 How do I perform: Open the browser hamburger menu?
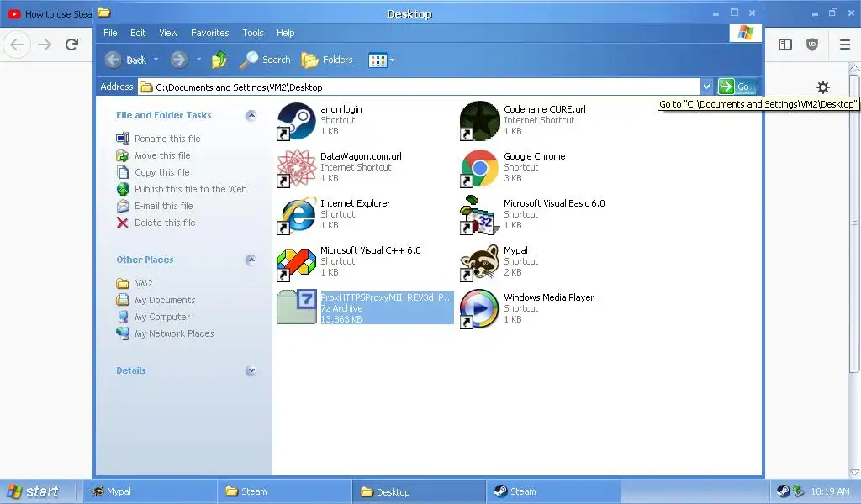tap(844, 45)
